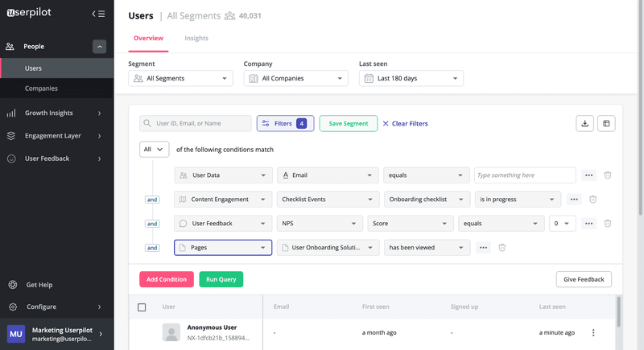This screenshot has width=644, height=350.
Task: Open the Email attribute dropdown
Action: point(328,175)
